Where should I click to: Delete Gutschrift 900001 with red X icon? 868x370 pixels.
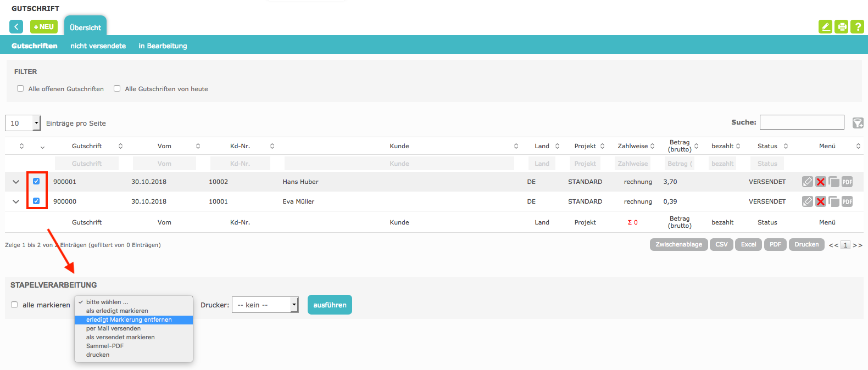[x=820, y=182]
